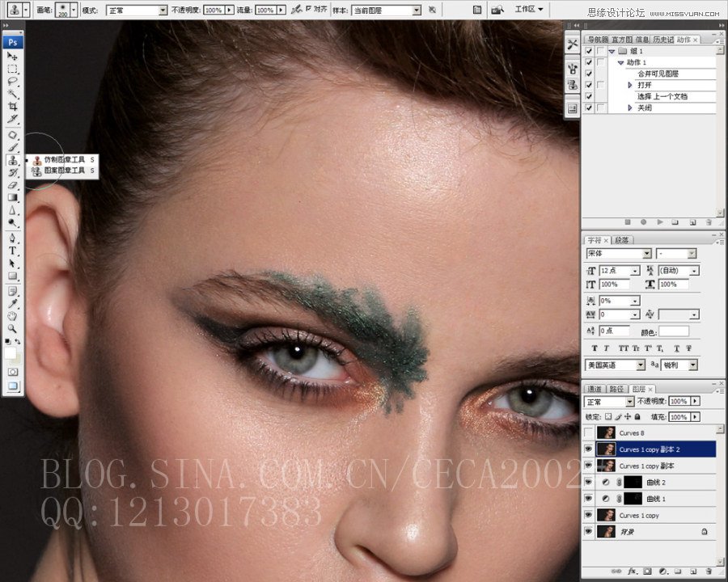Select the Rectangular Marquee tool
The height and width of the screenshot is (582, 728).
tap(12, 70)
